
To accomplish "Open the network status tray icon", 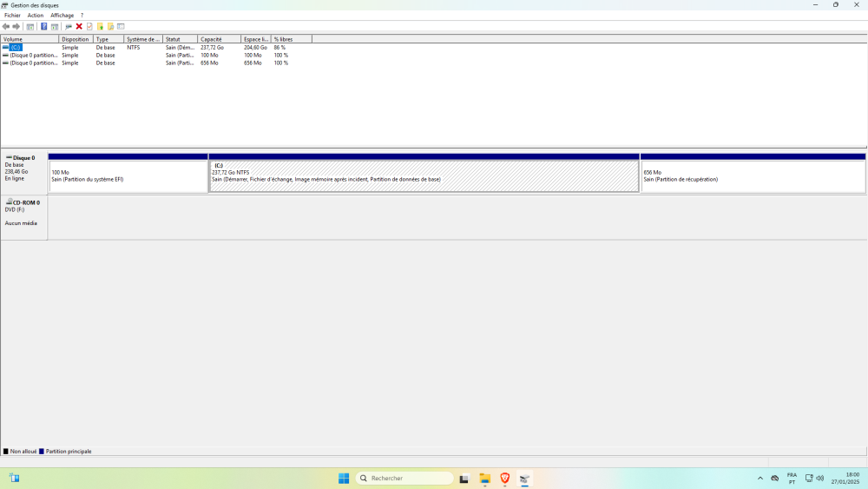I will 809,479.
